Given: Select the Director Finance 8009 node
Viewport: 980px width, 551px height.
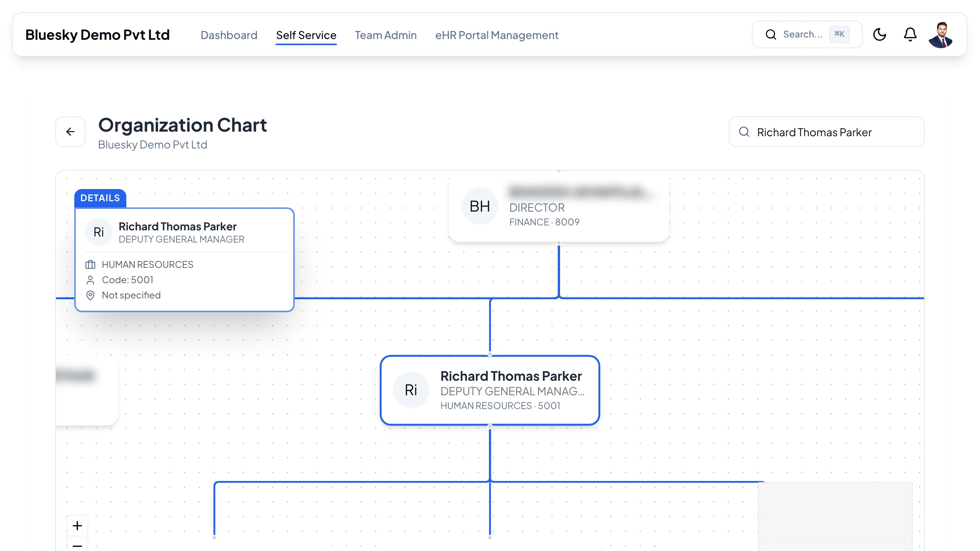Looking at the screenshot, I should pos(559,207).
